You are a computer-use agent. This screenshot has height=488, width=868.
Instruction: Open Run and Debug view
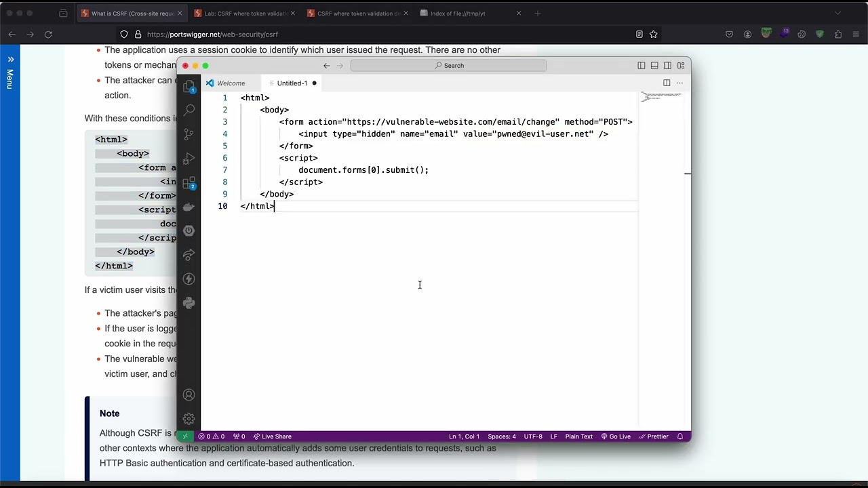[189, 158]
